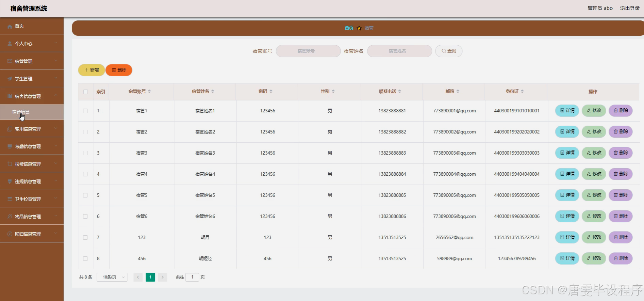Viewport: 644px width, 301px height.
Task: Click the orange 删除 batch delete button
Action: [119, 70]
